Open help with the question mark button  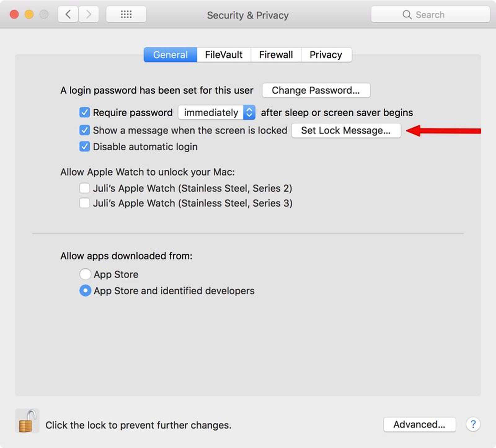[x=473, y=424]
